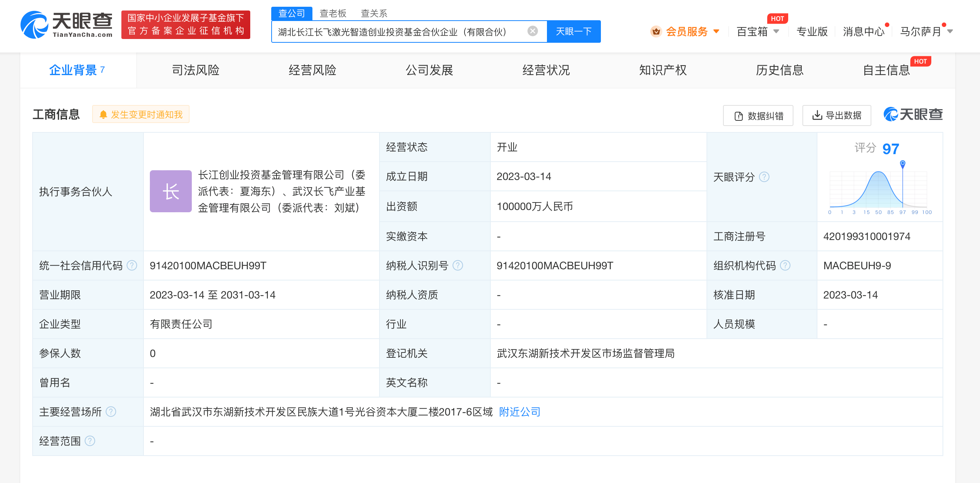Click the credit code 91420100MACBEUH99T under 统一社会信用代码
The height and width of the screenshot is (483, 980).
pyautogui.click(x=208, y=265)
